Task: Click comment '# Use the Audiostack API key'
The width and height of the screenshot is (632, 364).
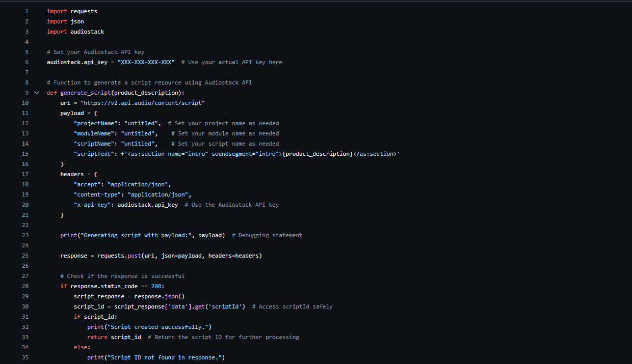Action: click(232, 205)
